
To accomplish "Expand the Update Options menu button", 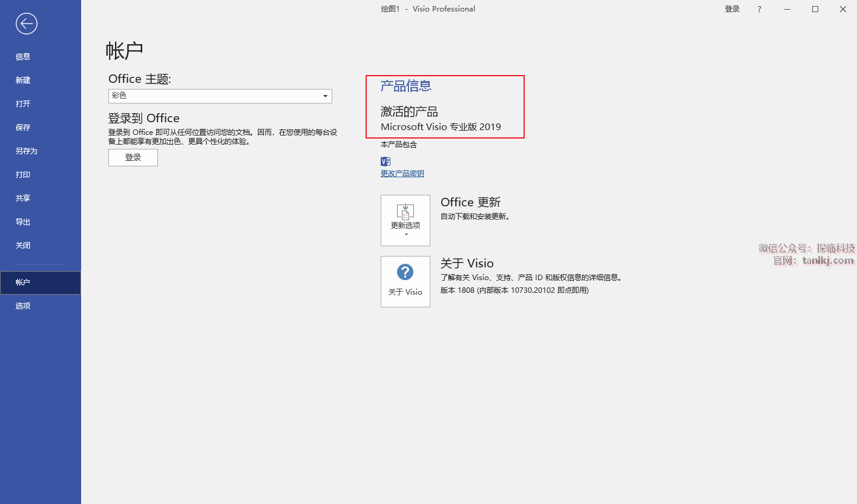I will (406, 220).
